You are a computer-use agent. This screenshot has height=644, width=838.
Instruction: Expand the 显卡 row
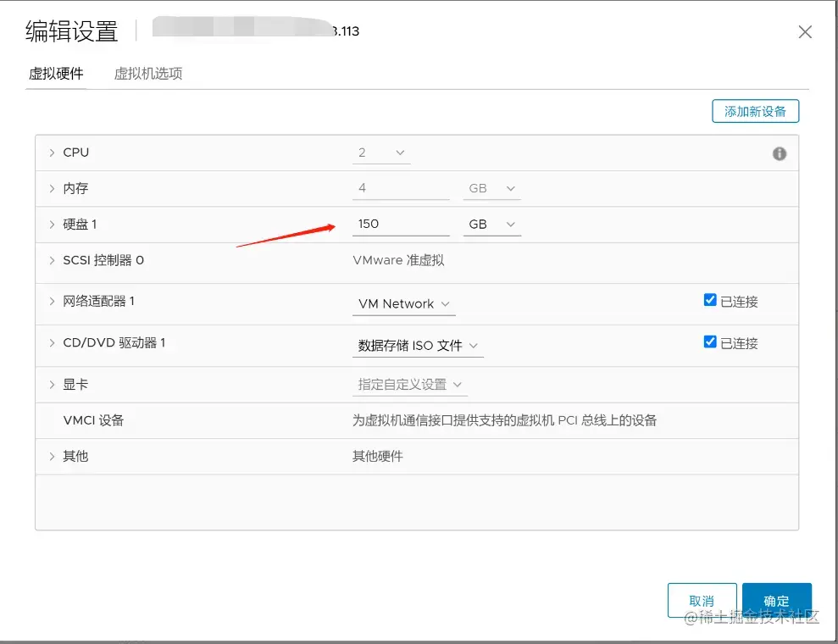(x=52, y=385)
